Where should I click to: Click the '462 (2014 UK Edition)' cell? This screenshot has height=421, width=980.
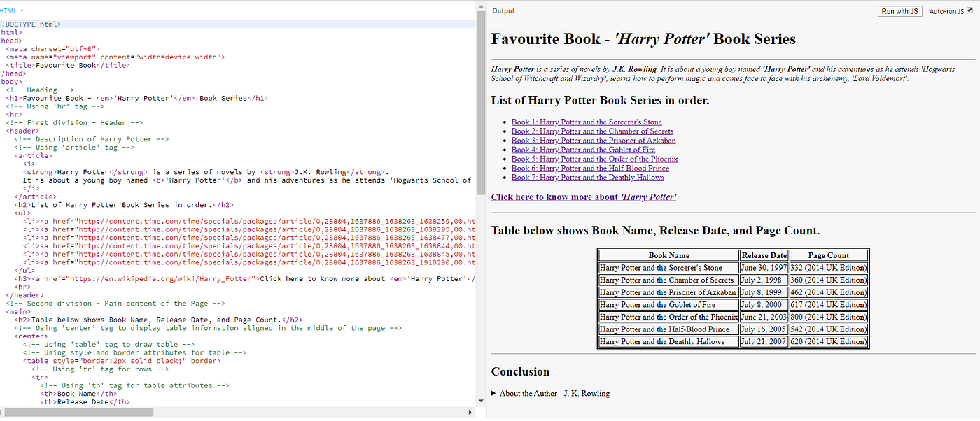pos(829,292)
